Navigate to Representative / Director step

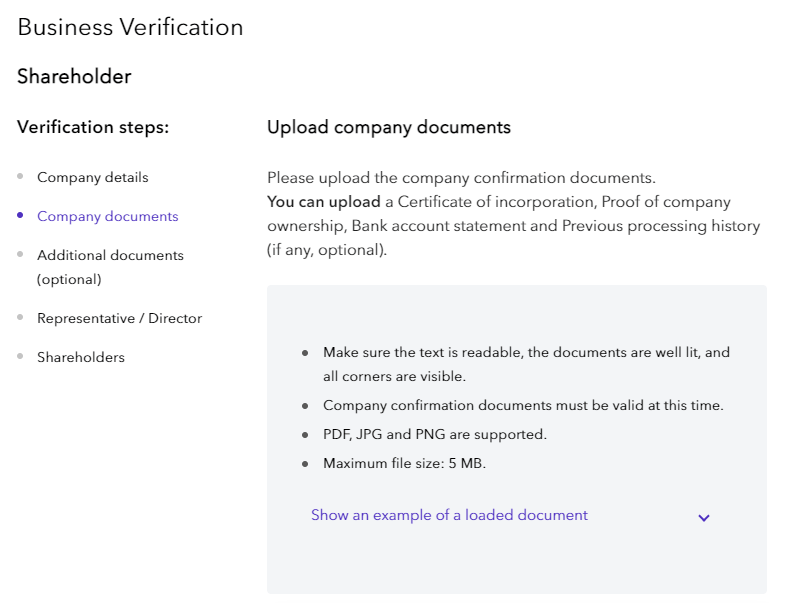(119, 318)
